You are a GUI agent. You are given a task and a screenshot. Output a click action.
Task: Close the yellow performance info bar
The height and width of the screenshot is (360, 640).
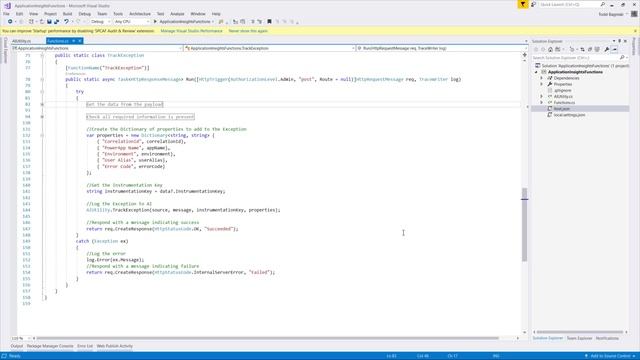(635, 31)
